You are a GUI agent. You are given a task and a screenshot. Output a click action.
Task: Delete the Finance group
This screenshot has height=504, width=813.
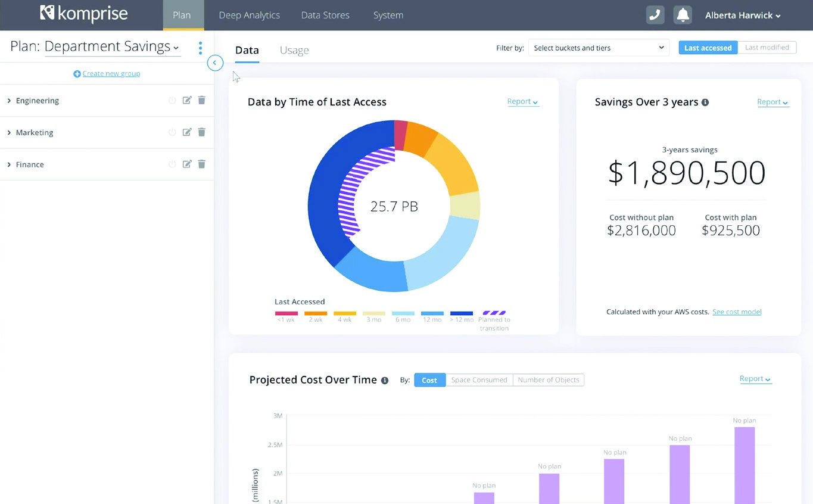click(201, 164)
